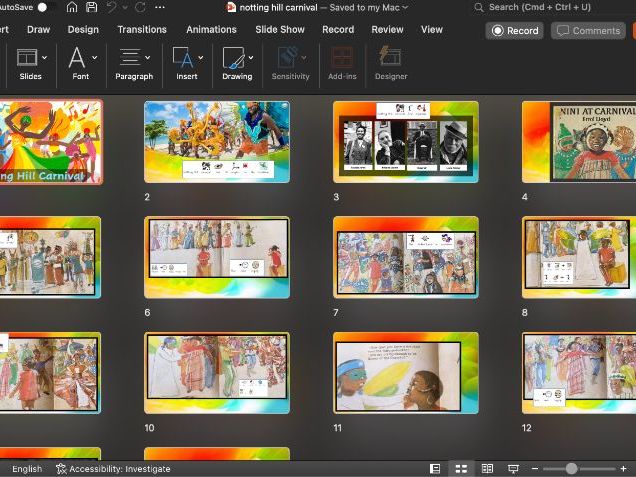Select slide 6 thumbnail
This screenshot has height=477, width=636.
click(x=217, y=257)
